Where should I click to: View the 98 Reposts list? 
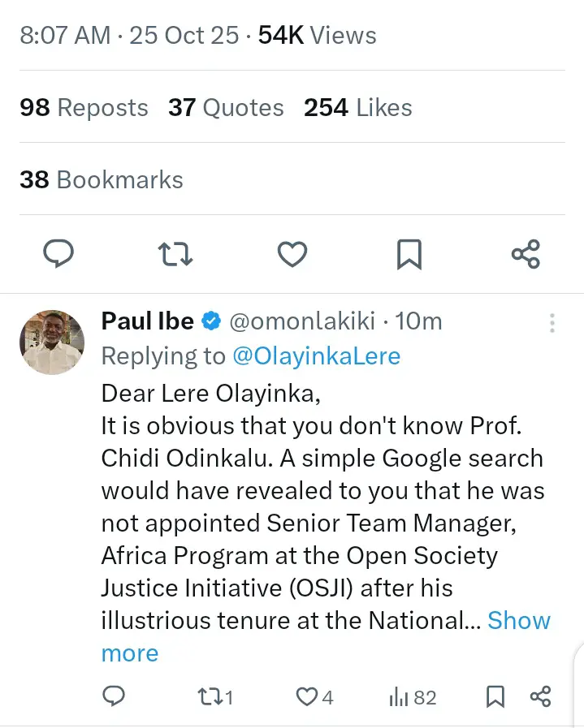[x=84, y=108]
